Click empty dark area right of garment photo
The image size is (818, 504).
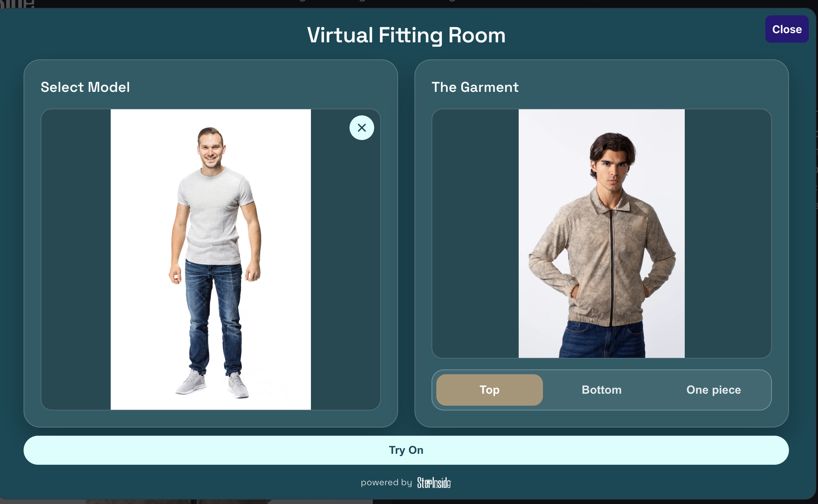coord(728,234)
